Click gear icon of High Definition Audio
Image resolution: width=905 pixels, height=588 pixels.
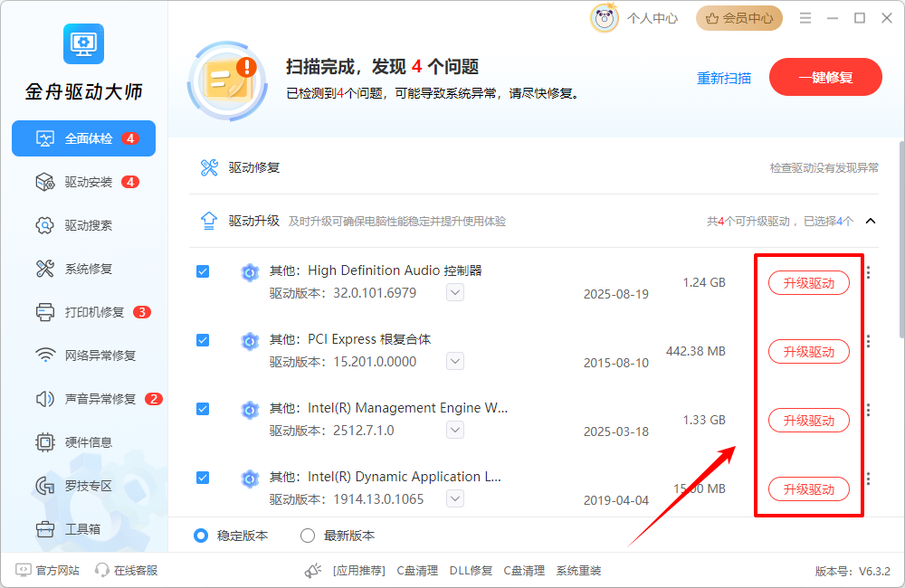(250, 271)
